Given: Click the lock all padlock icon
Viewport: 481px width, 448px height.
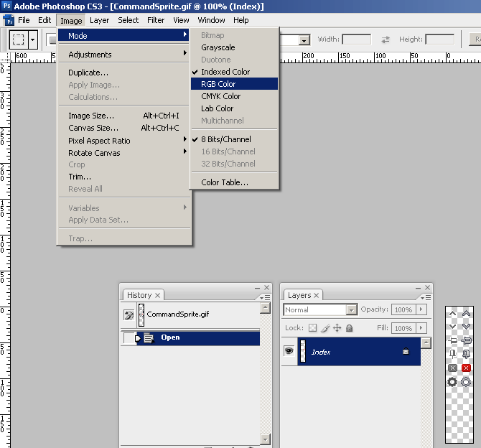Looking at the screenshot, I should tap(349, 328).
